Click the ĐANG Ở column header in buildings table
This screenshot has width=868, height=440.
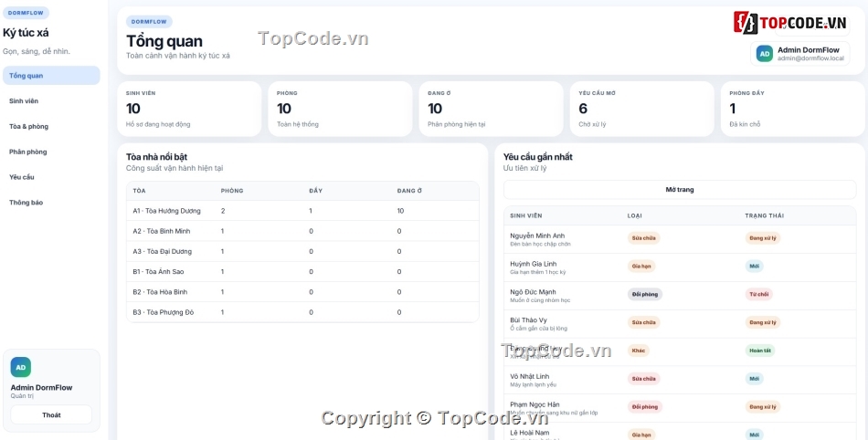click(x=409, y=191)
